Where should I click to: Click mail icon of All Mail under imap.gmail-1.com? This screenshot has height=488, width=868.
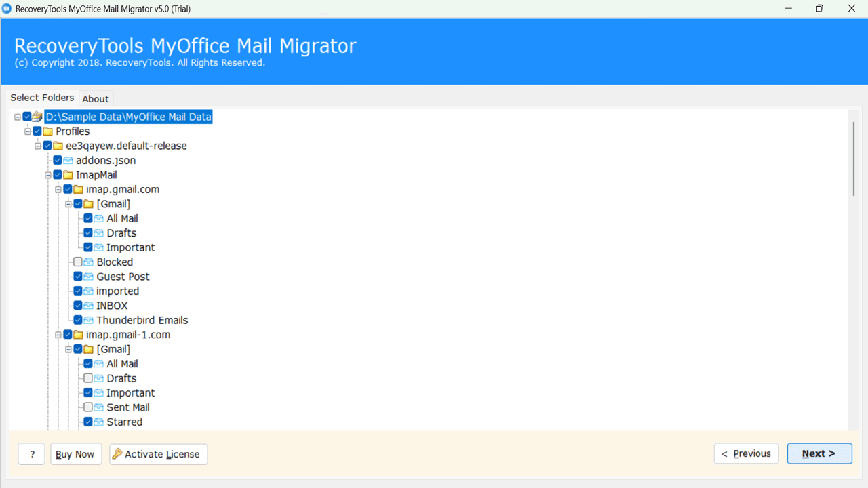(x=98, y=364)
